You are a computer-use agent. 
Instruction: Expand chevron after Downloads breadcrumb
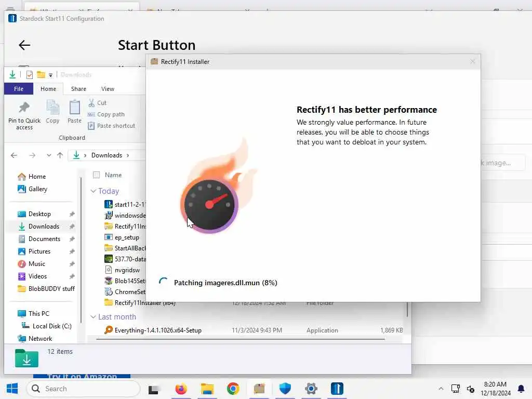[128, 155]
